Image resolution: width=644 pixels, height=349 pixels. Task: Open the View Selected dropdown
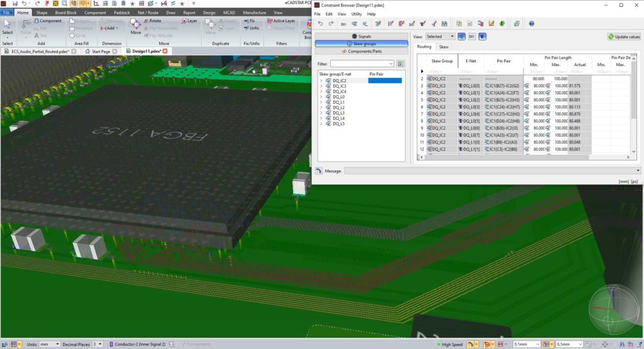(440, 36)
